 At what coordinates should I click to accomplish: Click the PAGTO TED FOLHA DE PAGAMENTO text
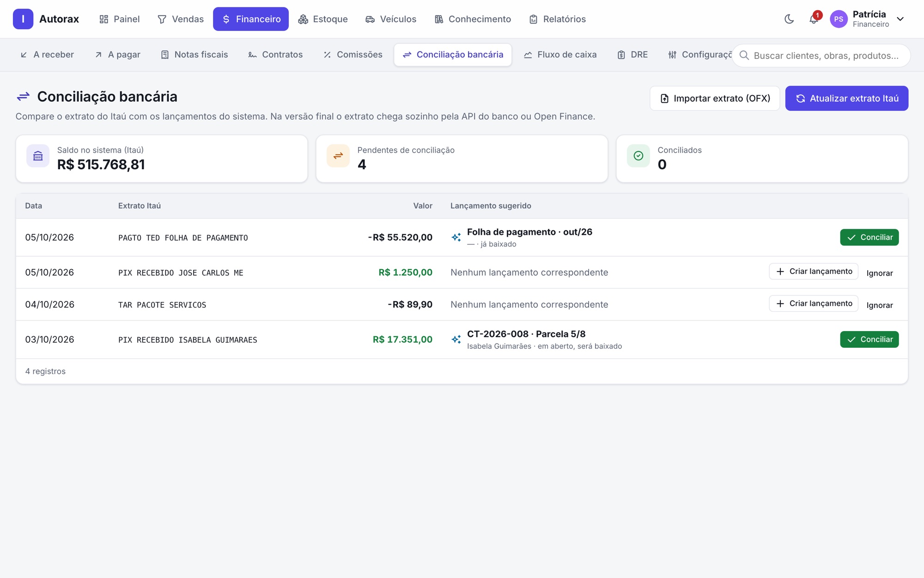click(x=183, y=238)
